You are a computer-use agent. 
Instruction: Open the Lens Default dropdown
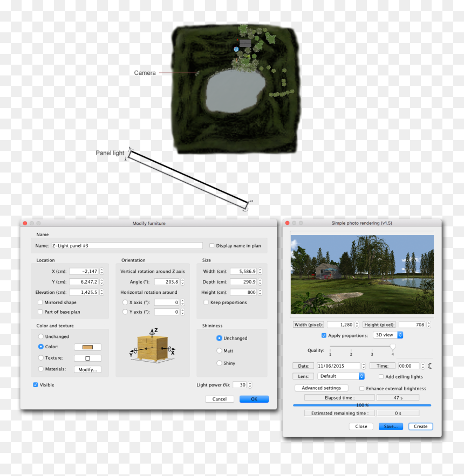tap(341, 376)
